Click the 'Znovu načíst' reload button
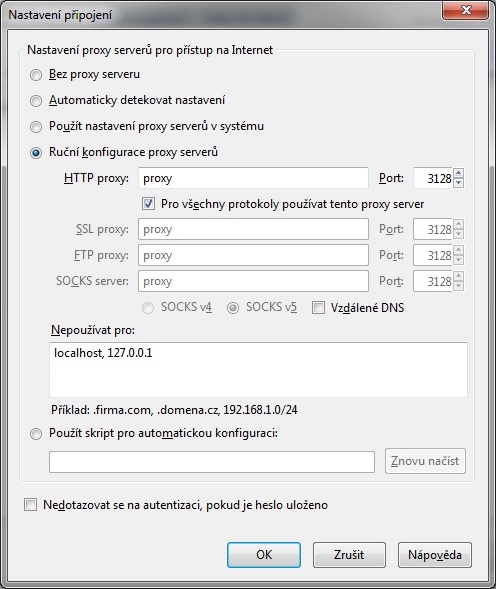The width and height of the screenshot is (496, 589). click(425, 461)
